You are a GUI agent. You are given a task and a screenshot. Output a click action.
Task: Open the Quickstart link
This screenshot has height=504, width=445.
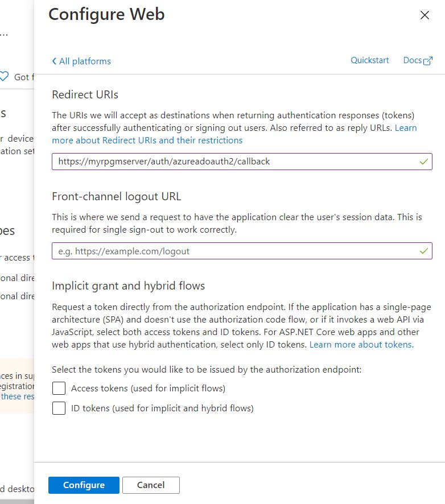pyautogui.click(x=369, y=60)
